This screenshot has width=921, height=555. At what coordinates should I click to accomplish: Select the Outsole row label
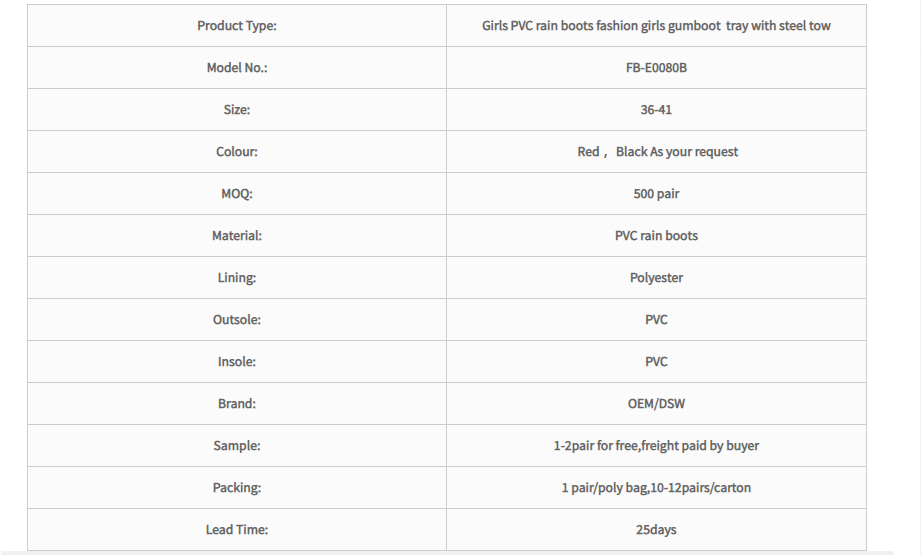237,319
